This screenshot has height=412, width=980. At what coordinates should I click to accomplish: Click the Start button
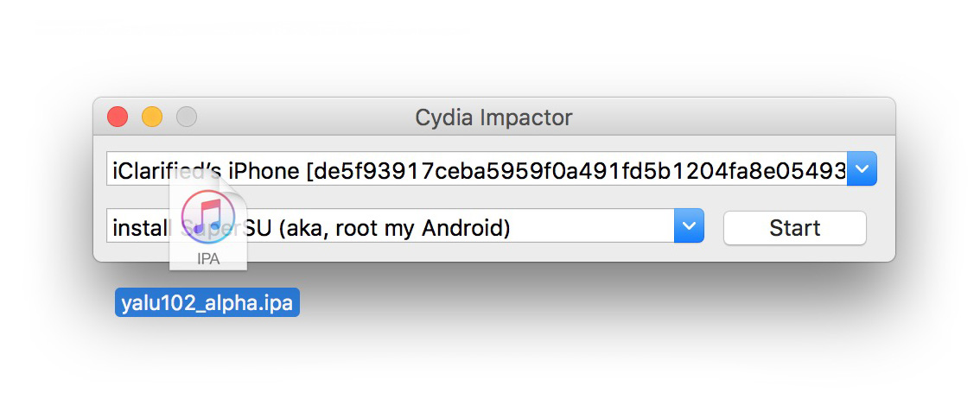(x=793, y=228)
